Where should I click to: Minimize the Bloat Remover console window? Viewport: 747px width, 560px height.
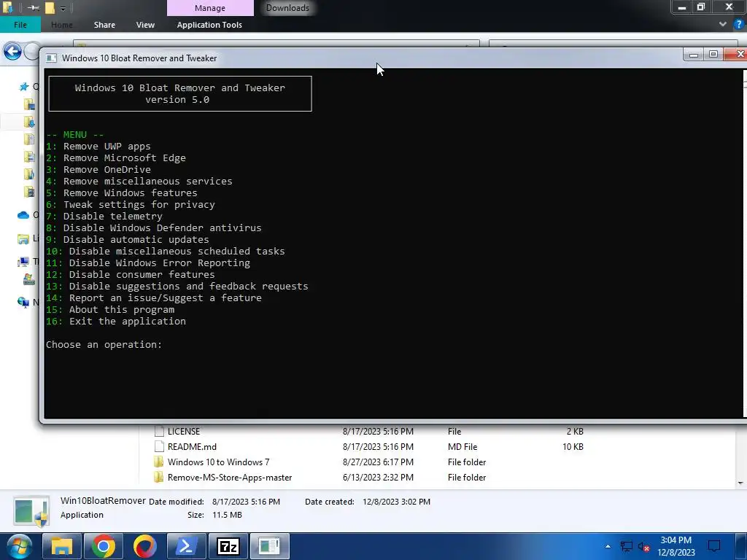pos(694,54)
